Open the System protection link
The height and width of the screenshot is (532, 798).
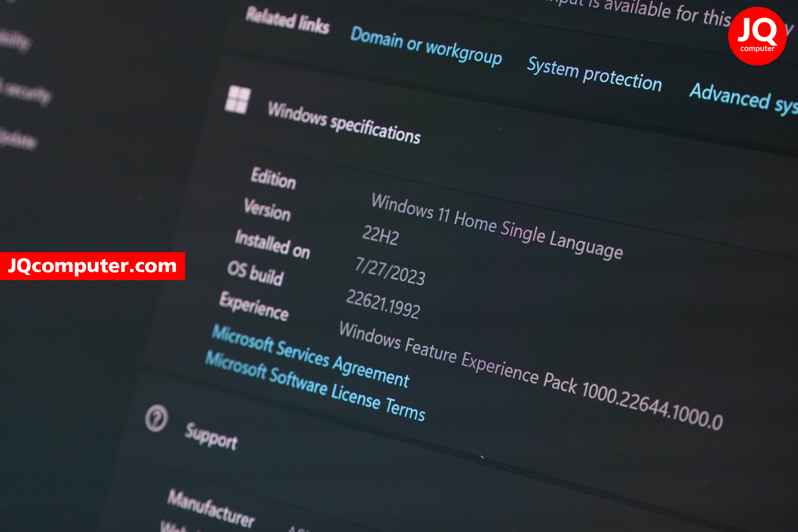pos(595,74)
